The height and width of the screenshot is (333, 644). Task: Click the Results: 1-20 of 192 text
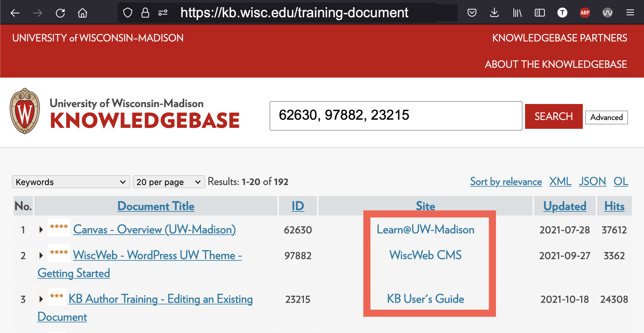point(248,182)
